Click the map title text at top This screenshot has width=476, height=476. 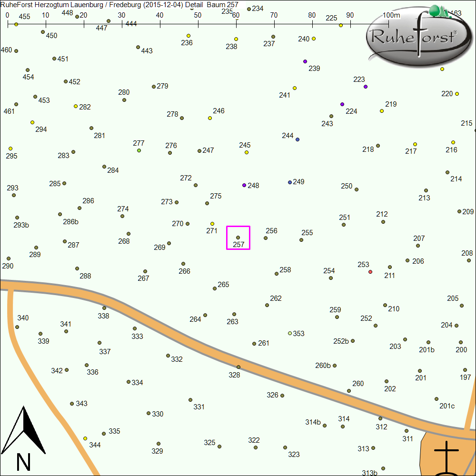coord(119,4)
